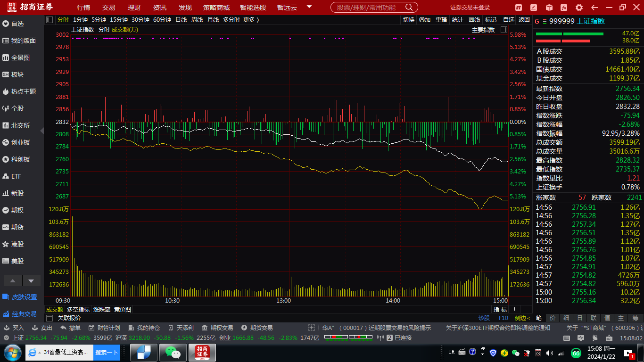Collapse the side panel via 侧边<
644x362 pixels.
point(522,318)
